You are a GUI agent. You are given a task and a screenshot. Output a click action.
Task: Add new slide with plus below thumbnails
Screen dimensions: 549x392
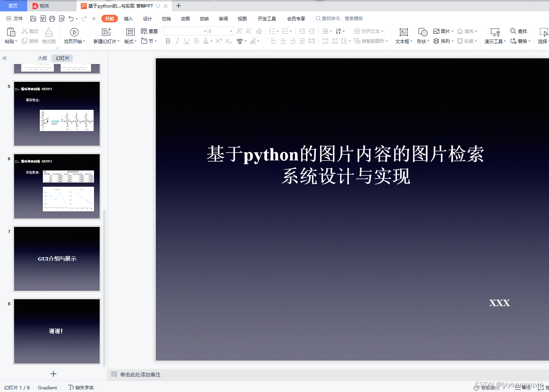[x=53, y=374]
